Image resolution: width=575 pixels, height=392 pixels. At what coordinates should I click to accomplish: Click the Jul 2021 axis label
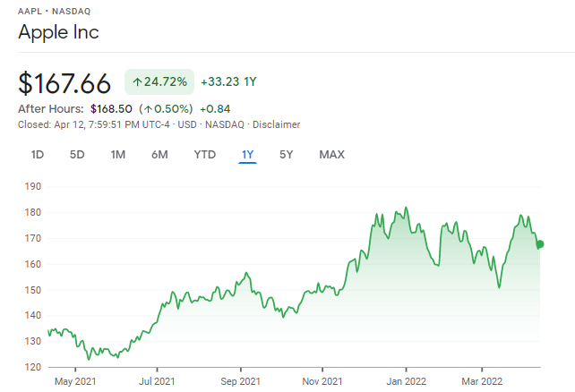[x=157, y=382]
